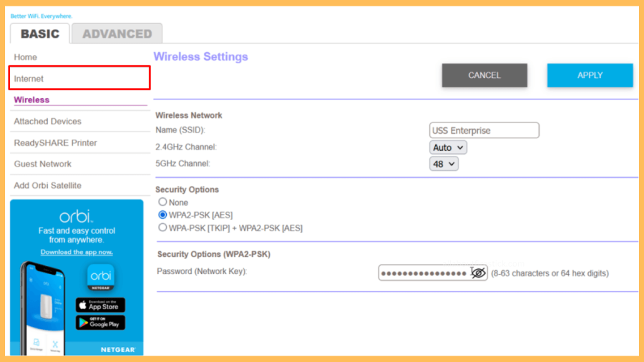Viewport: 644px width, 362px height.
Task: Select the None security option
Action: pyautogui.click(x=162, y=202)
